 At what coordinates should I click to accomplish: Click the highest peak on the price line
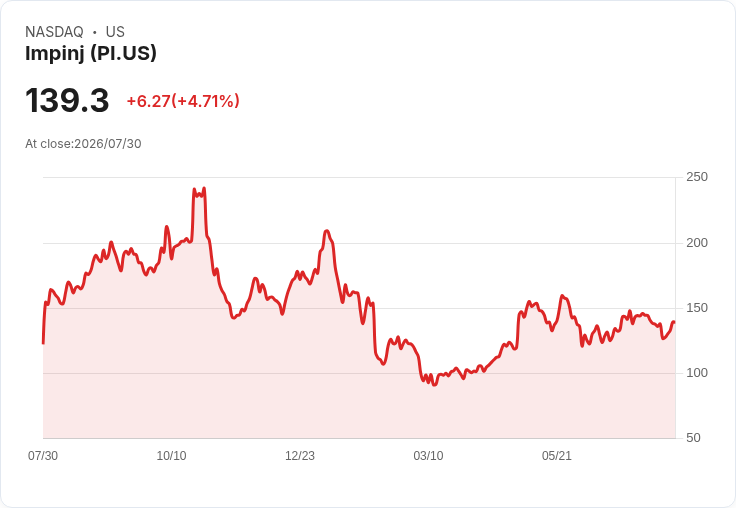(x=204, y=189)
